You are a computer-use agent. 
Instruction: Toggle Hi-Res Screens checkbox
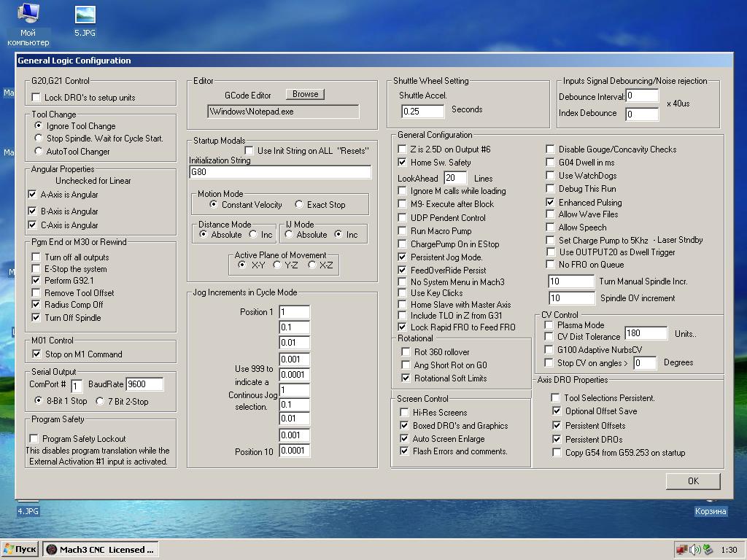[x=406, y=413]
